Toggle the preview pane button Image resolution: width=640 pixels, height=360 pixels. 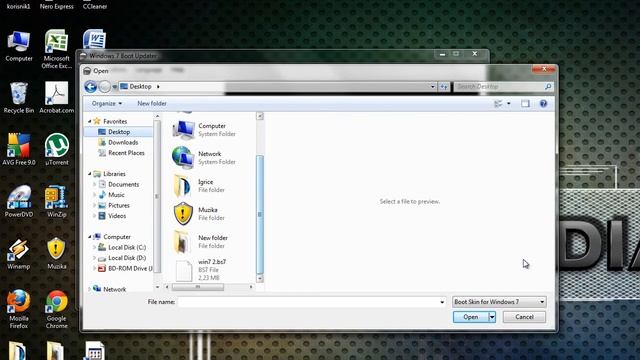point(525,104)
